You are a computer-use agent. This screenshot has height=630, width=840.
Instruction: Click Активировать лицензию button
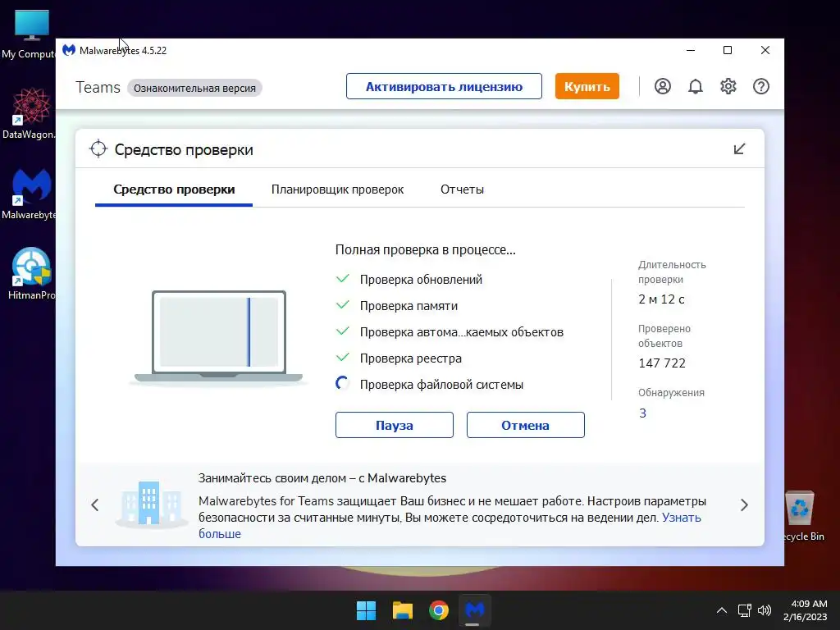tap(444, 86)
